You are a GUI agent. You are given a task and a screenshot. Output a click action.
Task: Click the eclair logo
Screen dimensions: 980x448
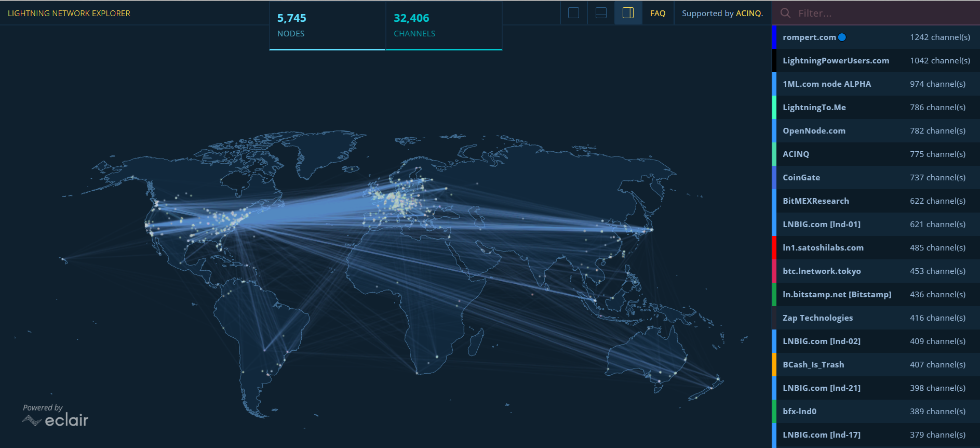[x=56, y=419]
